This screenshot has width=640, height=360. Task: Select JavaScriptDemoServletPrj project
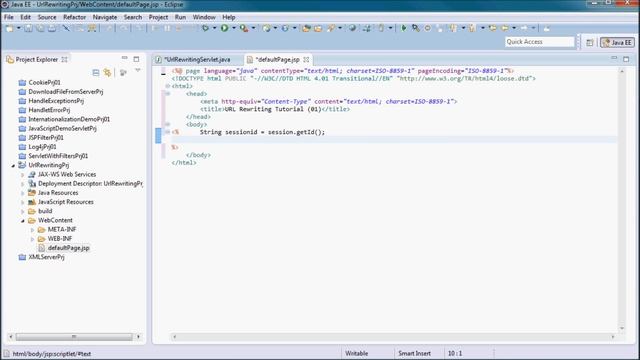pyautogui.click(x=62, y=129)
